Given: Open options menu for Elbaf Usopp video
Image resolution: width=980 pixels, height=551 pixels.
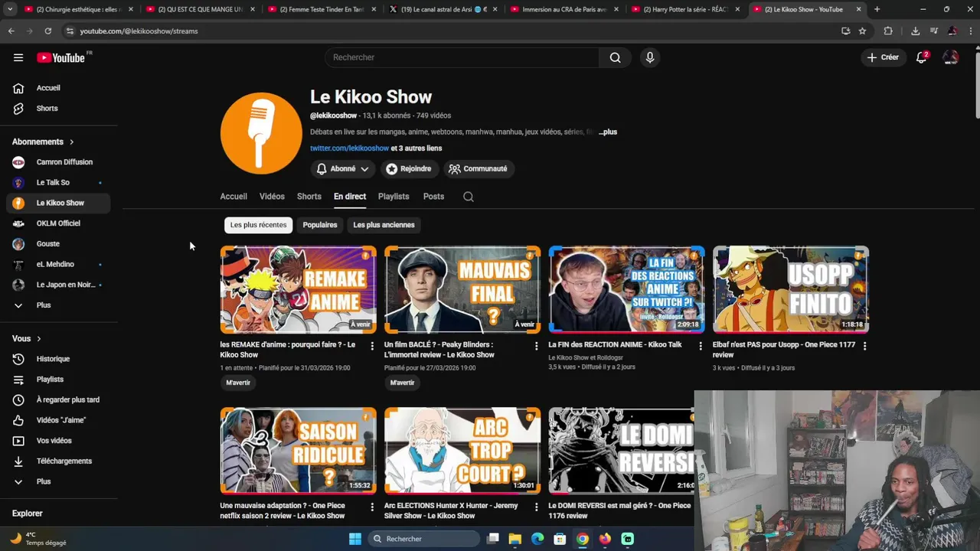Looking at the screenshot, I should [x=864, y=346].
